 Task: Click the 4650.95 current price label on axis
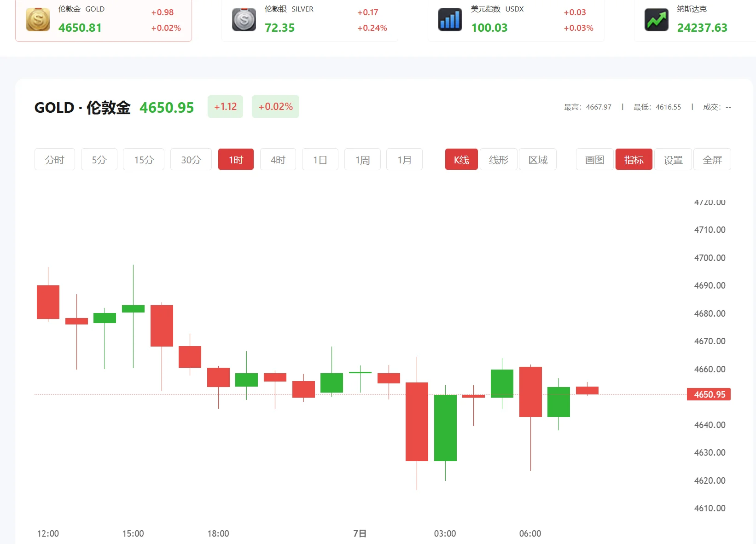[709, 394]
